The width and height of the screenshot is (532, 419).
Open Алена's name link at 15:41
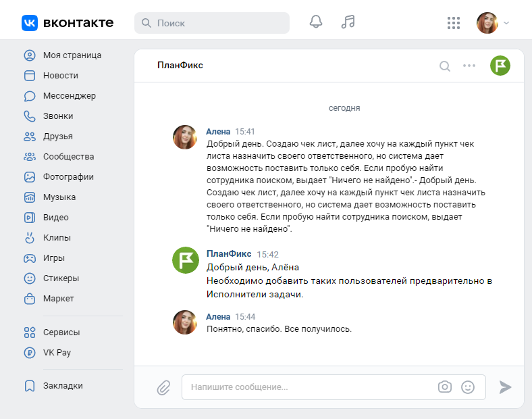[x=218, y=131]
